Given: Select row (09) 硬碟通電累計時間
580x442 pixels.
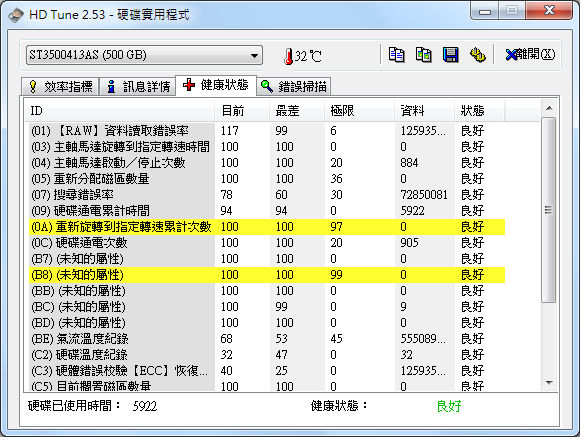Looking at the screenshot, I should pyautogui.click(x=267, y=211).
